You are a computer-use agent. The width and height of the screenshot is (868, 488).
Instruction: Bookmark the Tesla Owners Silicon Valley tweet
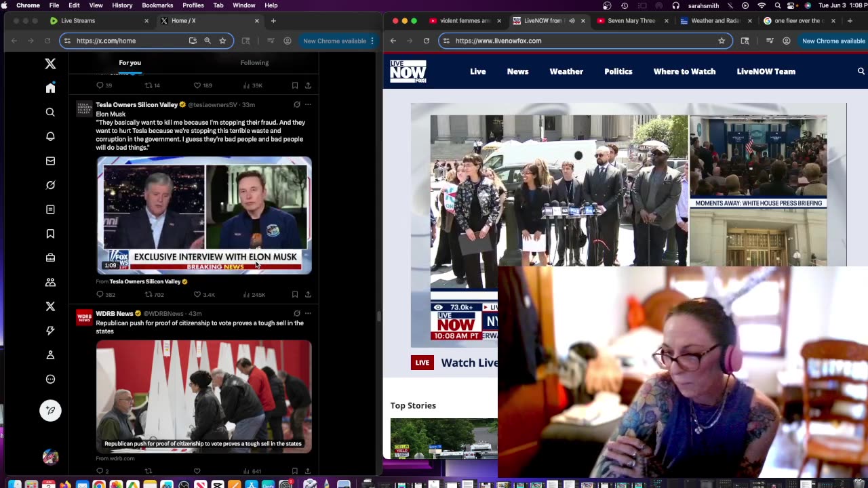[294, 295]
